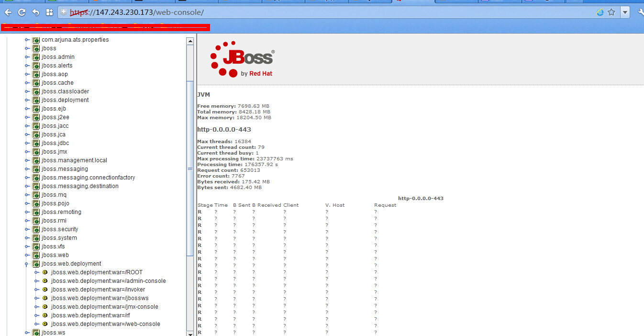Select jboss.vfs tree item
This screenshot has width=644, height=336.
53,246
